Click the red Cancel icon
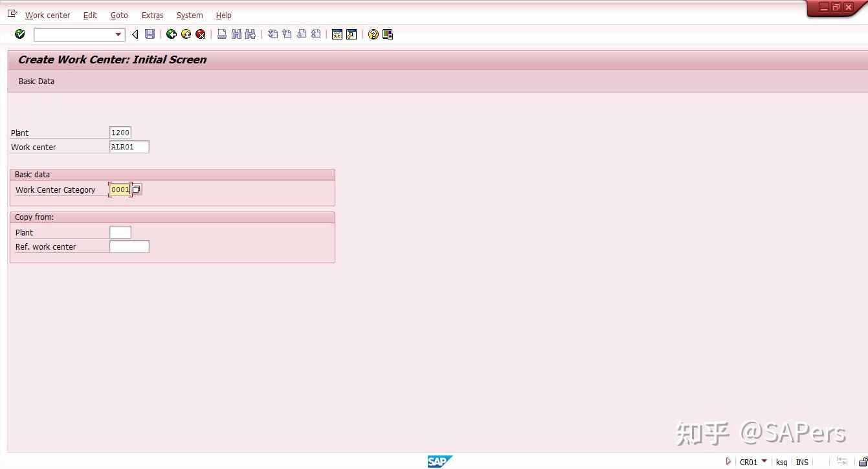The image size is (868, 469). 201,34
